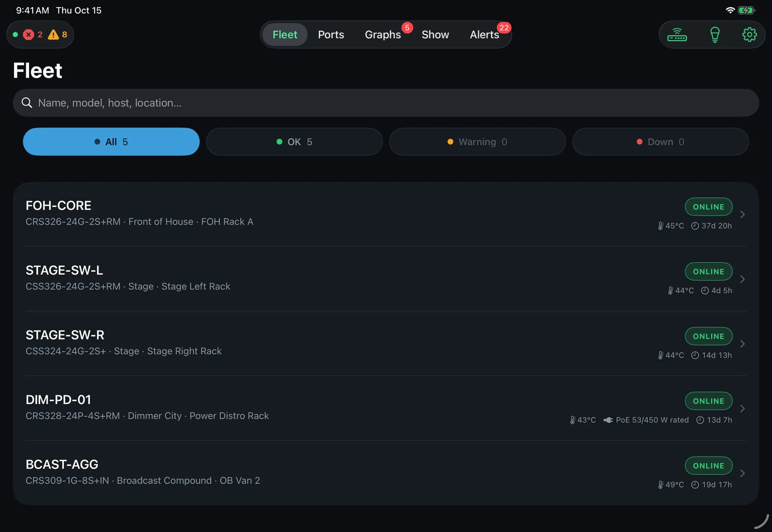Expand DIM-PD-01 details chevron
772x532 pixels.
click(x=742, y=409)
